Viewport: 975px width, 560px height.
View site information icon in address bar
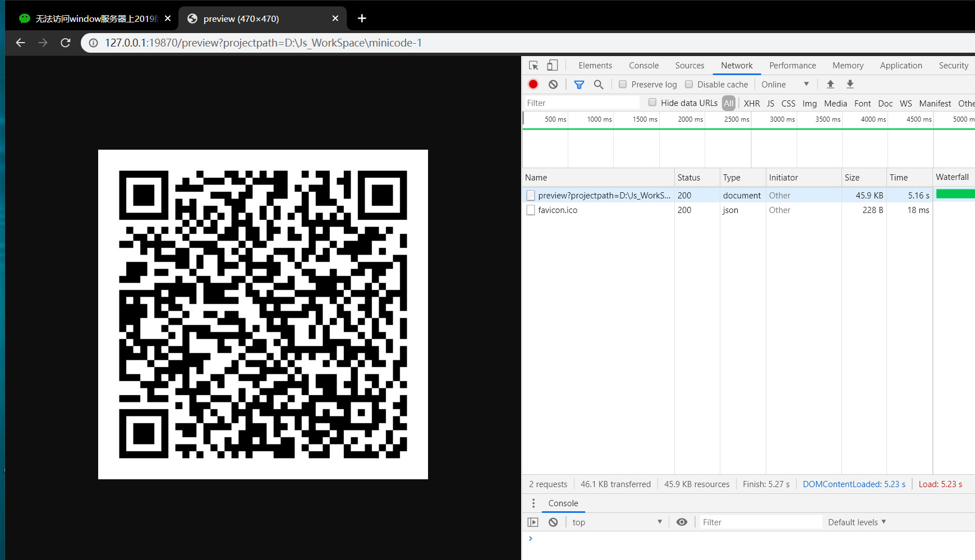pyautogui.click(x=93, y=43)
